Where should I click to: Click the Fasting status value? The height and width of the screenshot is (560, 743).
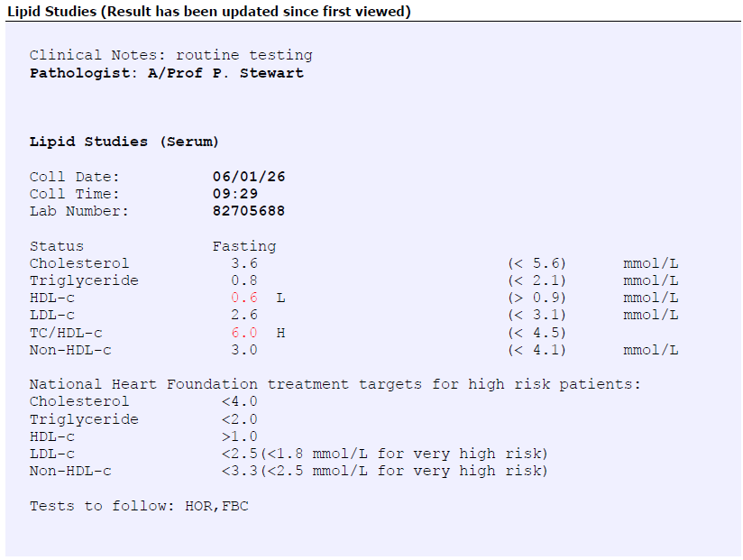pos(244,246)
